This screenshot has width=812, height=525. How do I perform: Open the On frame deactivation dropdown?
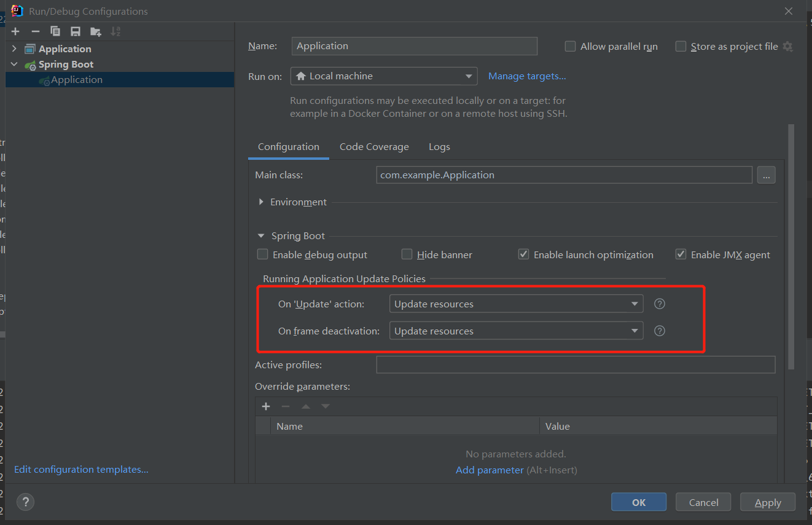(516, 331)
